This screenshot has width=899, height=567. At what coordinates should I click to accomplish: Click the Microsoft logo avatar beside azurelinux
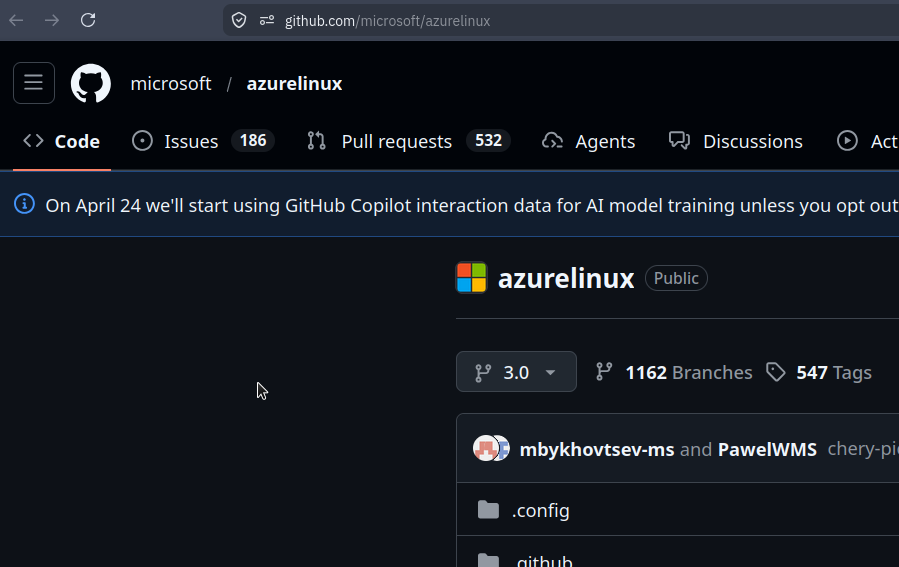(471, 277)
